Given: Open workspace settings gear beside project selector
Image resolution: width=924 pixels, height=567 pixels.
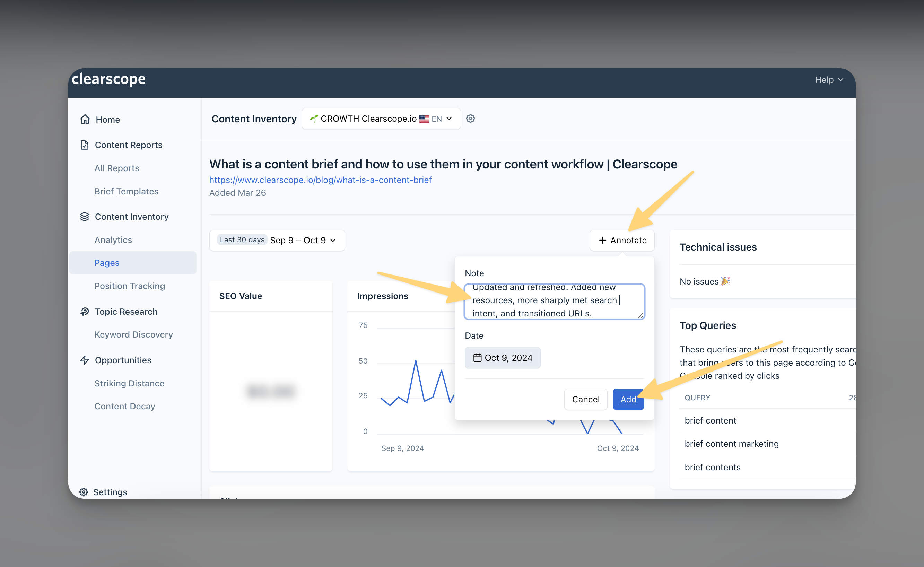Looking at the screenshot, I should point(470,119).
